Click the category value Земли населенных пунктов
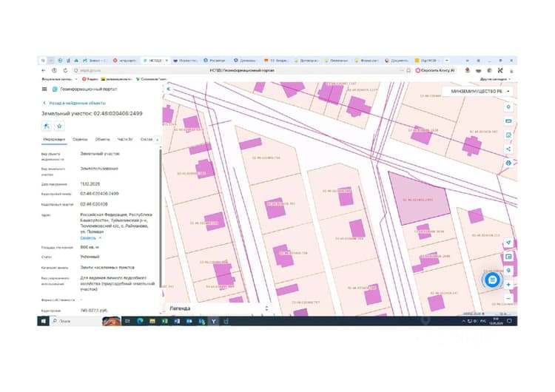This screenshot has width=555, height=392. [x=107, y=268]
